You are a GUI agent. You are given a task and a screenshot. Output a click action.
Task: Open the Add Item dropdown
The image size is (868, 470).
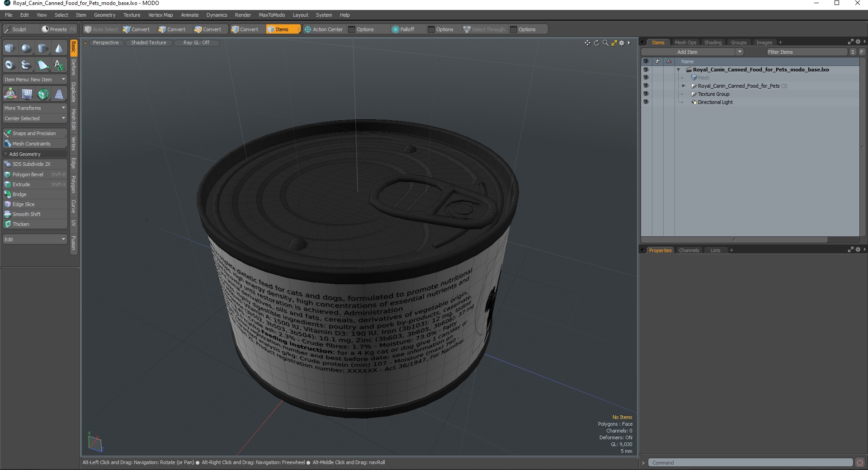(692, 52)
